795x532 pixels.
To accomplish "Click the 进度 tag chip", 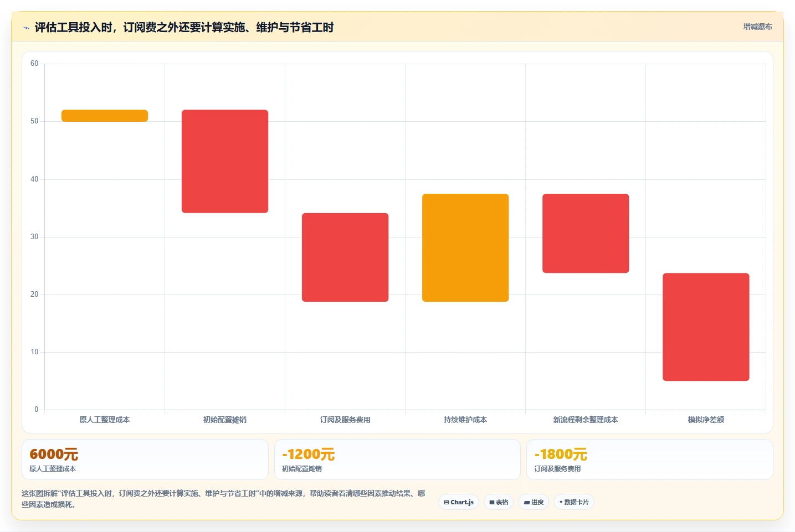I will pyautogui.click(x=534, y=502).
